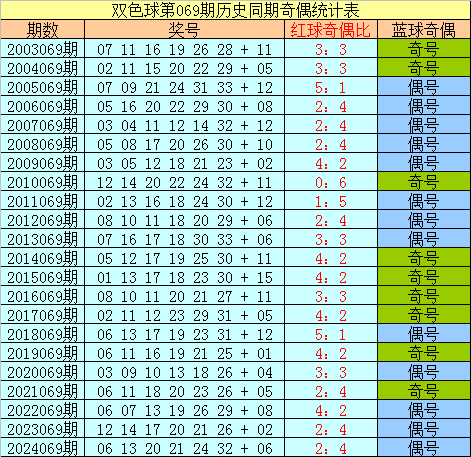Image resolution: width=471 pixels, height=457 pixels.
Task: Click numbers 06 13 20 21 24 32 + 06
Action: click(x=184, y=448)
